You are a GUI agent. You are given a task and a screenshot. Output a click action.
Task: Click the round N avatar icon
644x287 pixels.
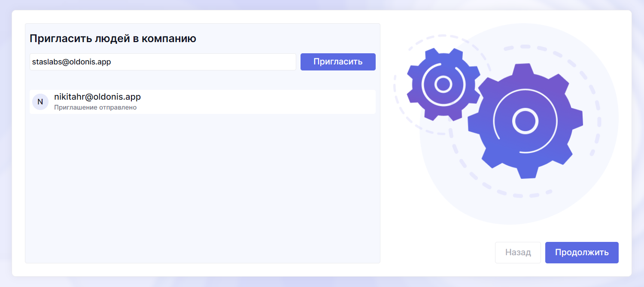(40, 102)
